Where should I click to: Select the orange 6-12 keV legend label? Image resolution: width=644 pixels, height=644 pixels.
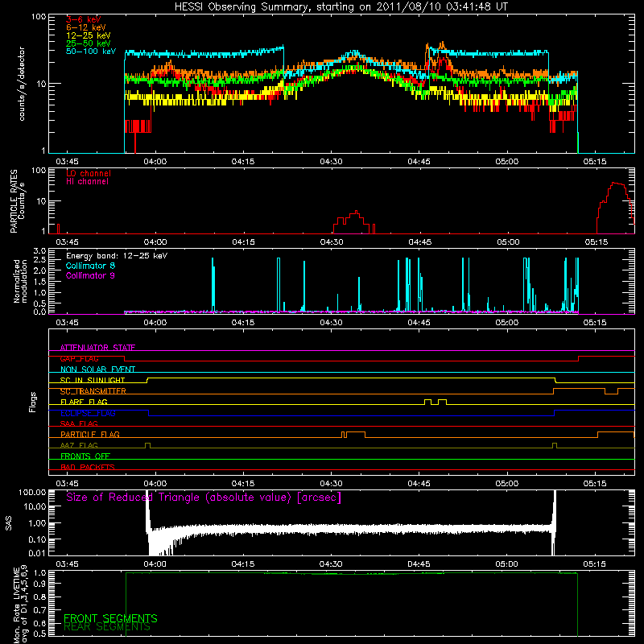point(86,27)
